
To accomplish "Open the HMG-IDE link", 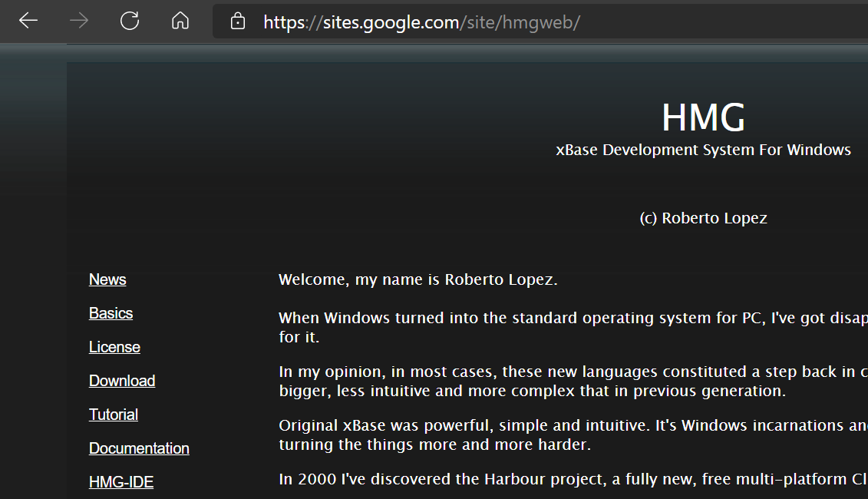I will (x=121, y=482).
